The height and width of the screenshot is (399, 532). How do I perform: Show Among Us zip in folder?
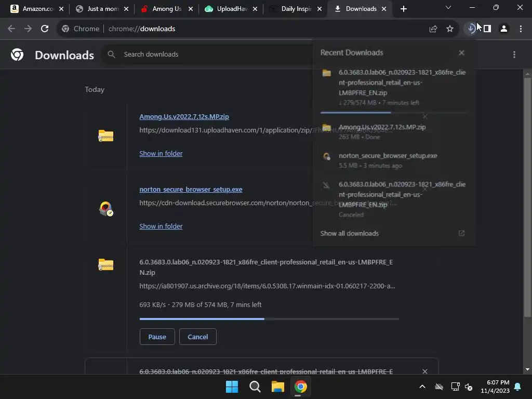[161, 153]
